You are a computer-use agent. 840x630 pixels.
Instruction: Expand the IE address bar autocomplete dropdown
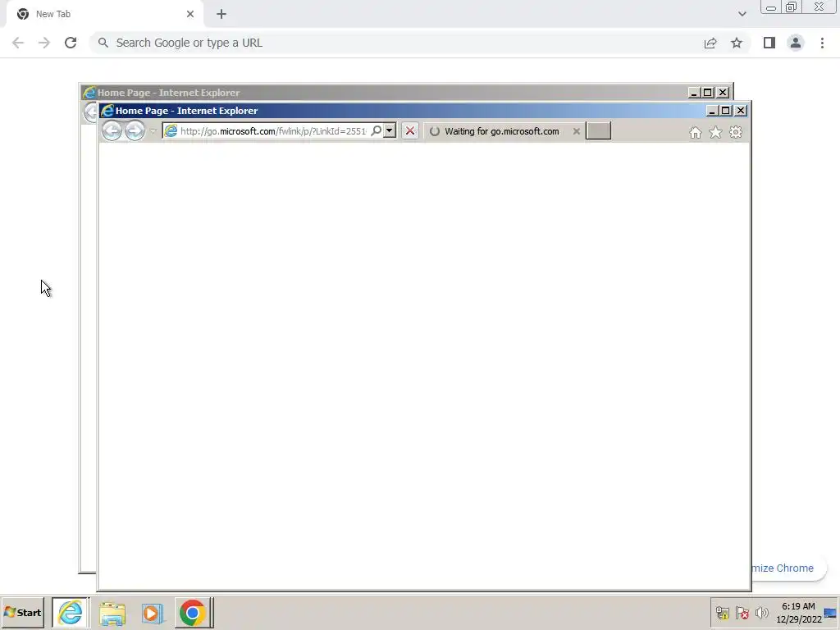[390, 130]
